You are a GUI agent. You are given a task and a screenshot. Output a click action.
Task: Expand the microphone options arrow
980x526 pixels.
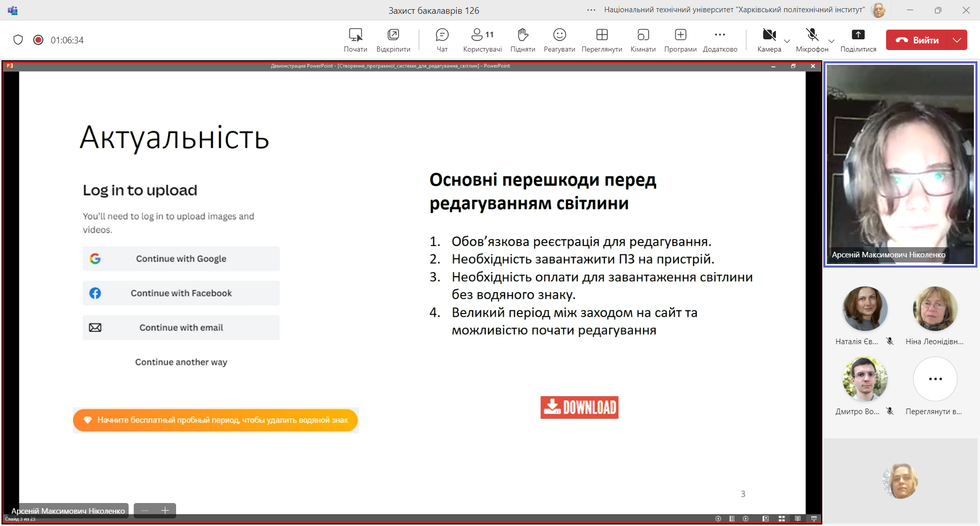click(x=831, y=41)
